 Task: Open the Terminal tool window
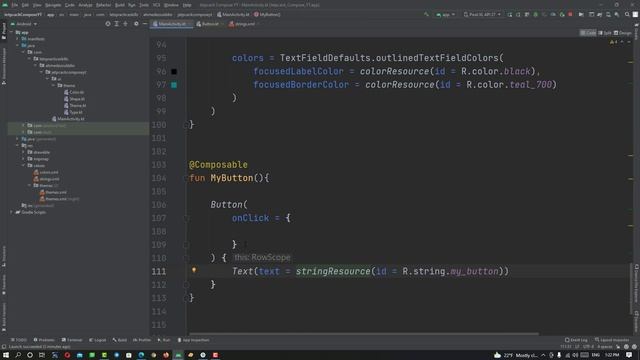point(72,340)
